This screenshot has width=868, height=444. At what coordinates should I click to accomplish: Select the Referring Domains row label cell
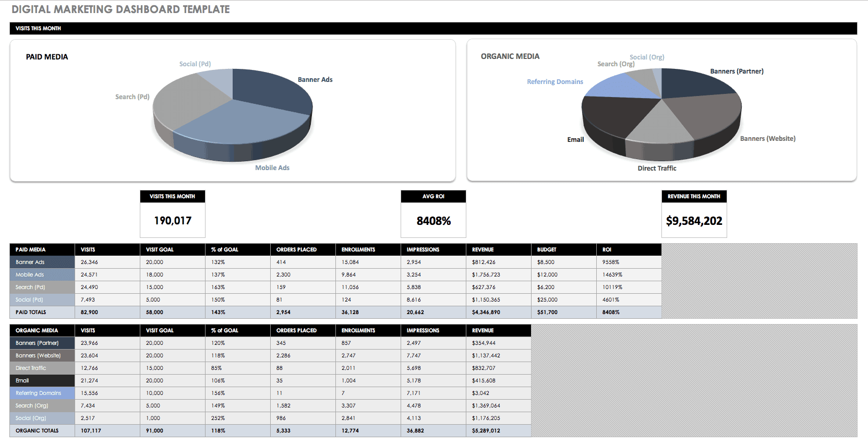click(x=42, y=393)
